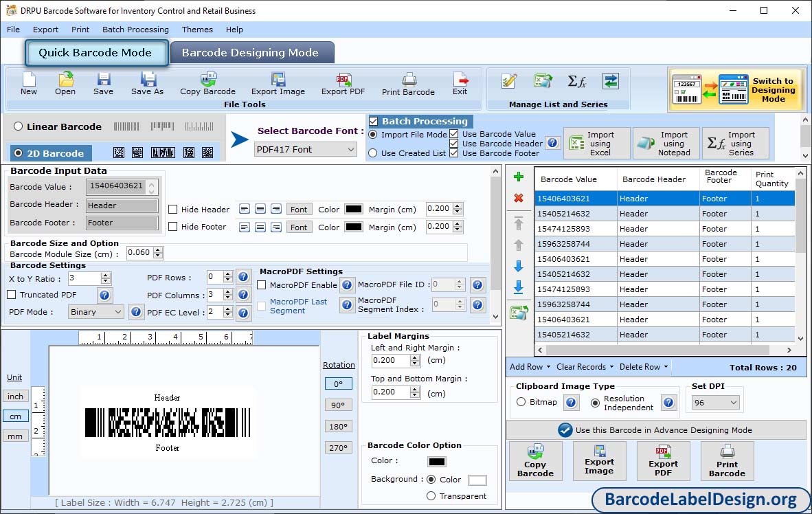This screenshot has width=812, height=514.
Task: Enable Truncated PDF checkbox
Action: click(12, 294)
